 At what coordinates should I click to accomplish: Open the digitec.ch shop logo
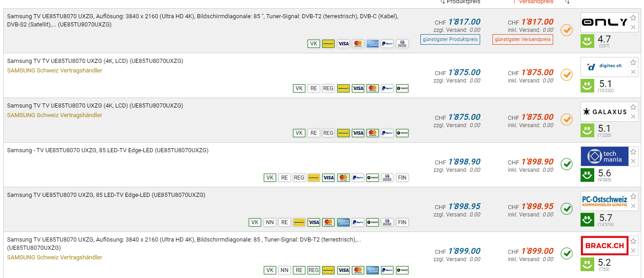pyautogui.click(x=604, y=67)
